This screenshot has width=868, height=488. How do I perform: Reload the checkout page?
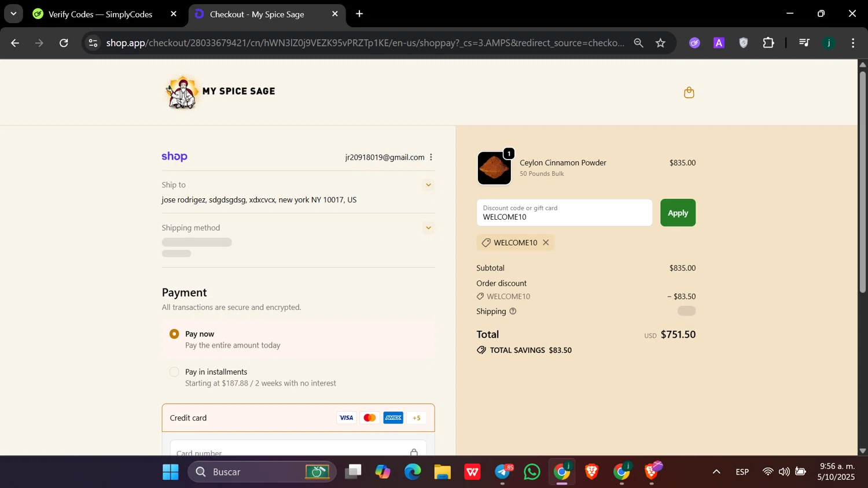pyautogui.click(x=64, y=43)
